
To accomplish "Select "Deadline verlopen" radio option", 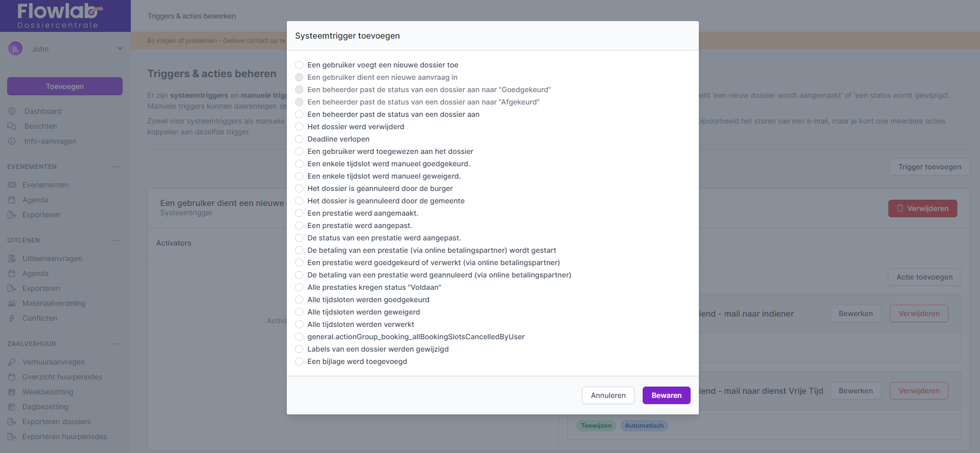I will tap(299, 139).
